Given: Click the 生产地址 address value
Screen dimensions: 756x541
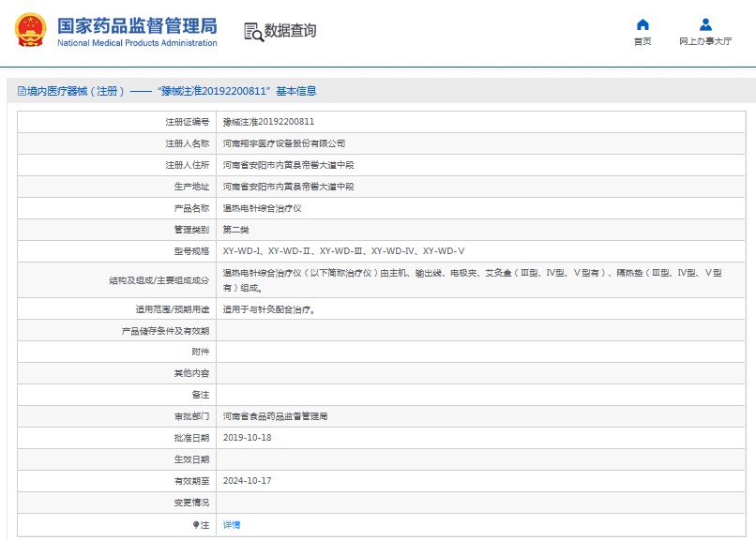Looking at the screenshot, I should click(x=288, y=187).
